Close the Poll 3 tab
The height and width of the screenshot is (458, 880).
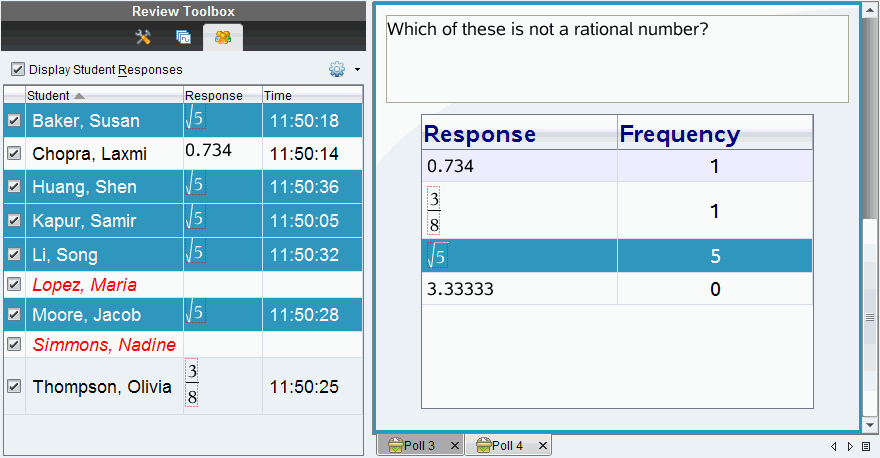(x=454, y=446)
